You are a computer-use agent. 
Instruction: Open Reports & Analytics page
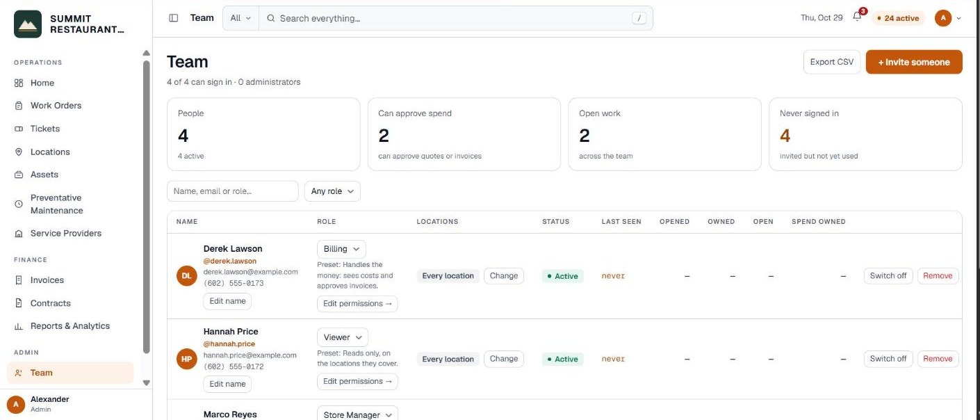coord(70,326)
